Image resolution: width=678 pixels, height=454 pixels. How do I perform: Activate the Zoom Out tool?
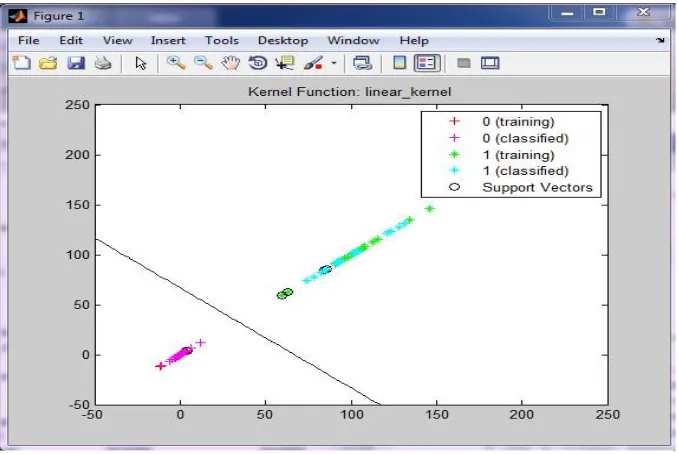[203, 63]
